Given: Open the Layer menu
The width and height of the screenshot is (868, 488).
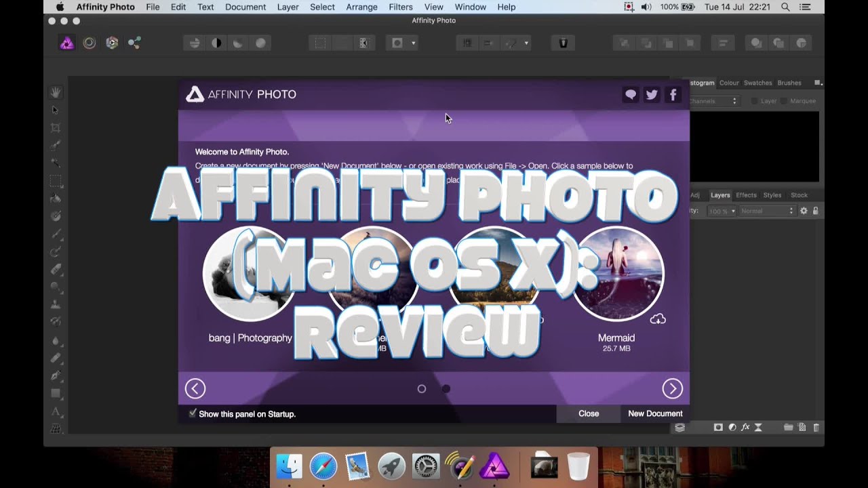Looking at the screenshot, I should point(288,7).
